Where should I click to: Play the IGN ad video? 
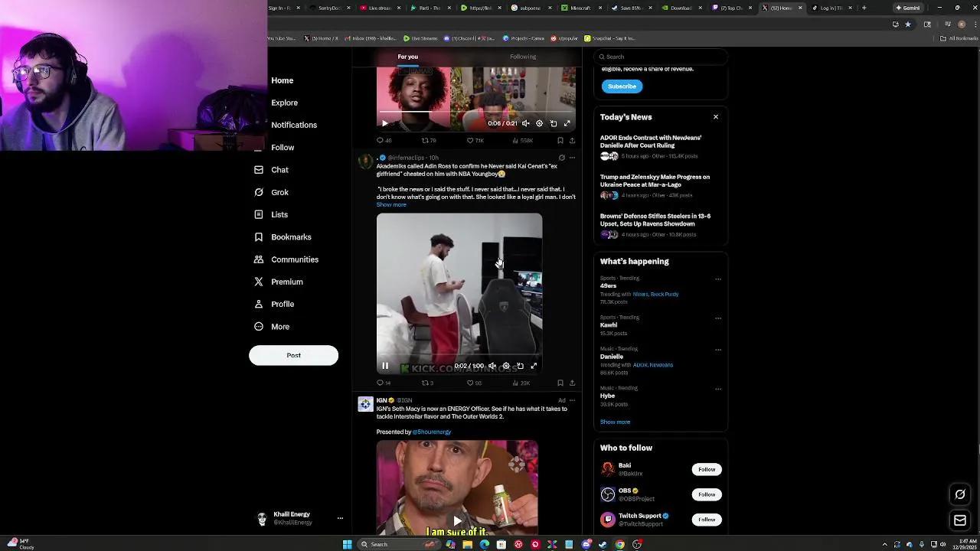click(457, 520)
